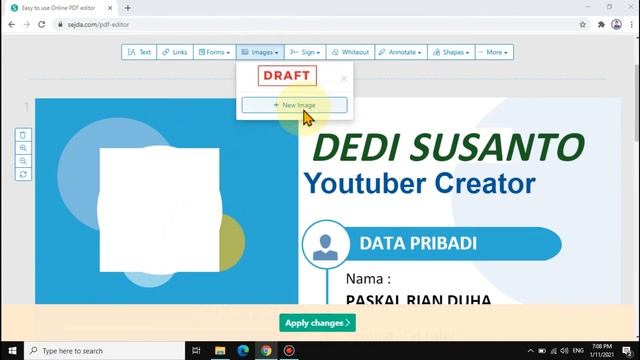Click the ENG language indicator
640x360 pixels.
click(578, 351)
